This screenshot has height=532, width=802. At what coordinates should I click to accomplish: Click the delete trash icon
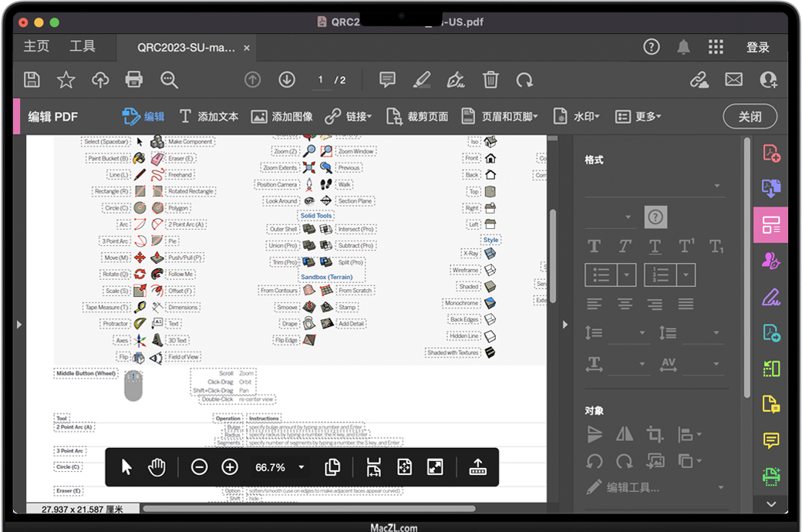pyautogui.click(x=490, y=79)
